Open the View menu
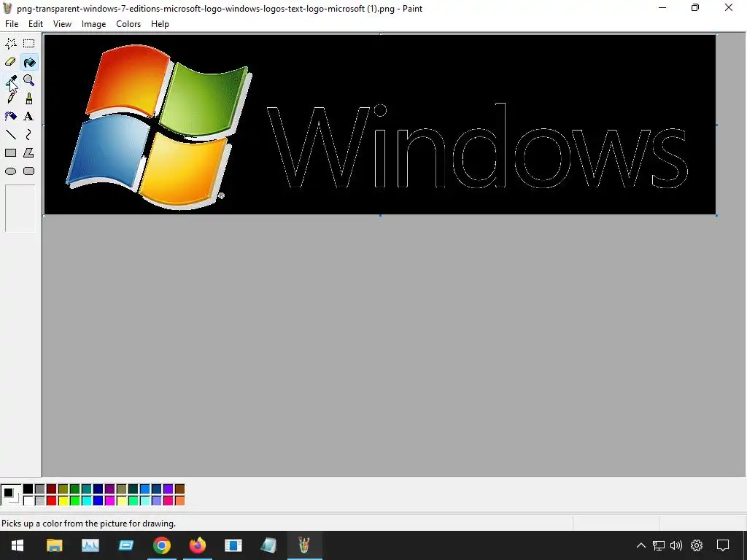The width and height of the screenshot is (747, 560). [x=63, y=24]
